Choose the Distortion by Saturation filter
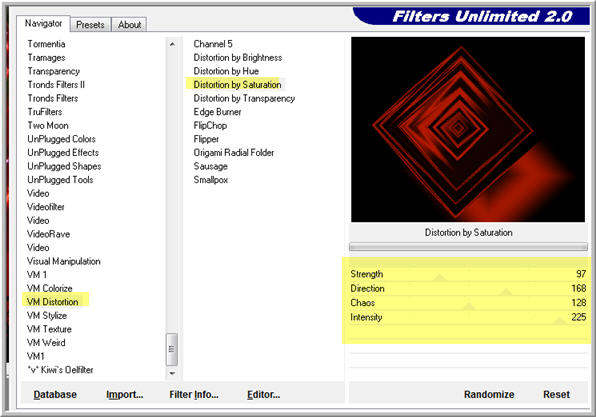The height and width of the screenshot is (417, 596). (237, 85)
